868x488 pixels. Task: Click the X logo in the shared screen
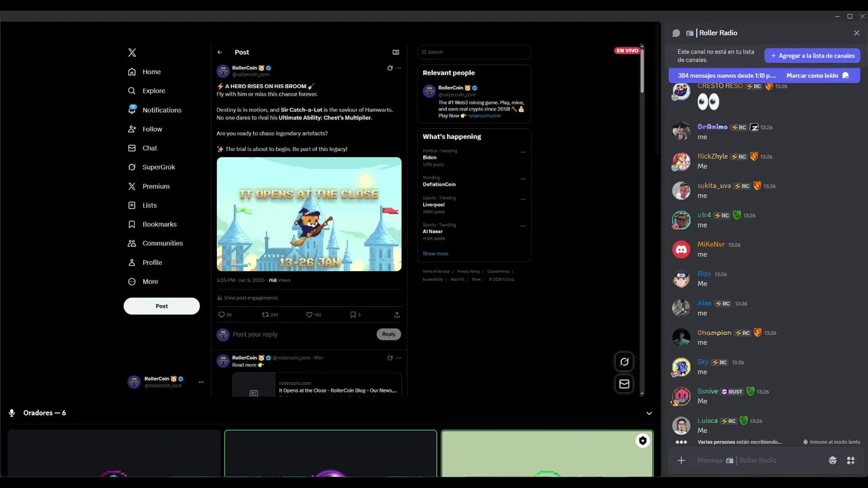[132, 52]
